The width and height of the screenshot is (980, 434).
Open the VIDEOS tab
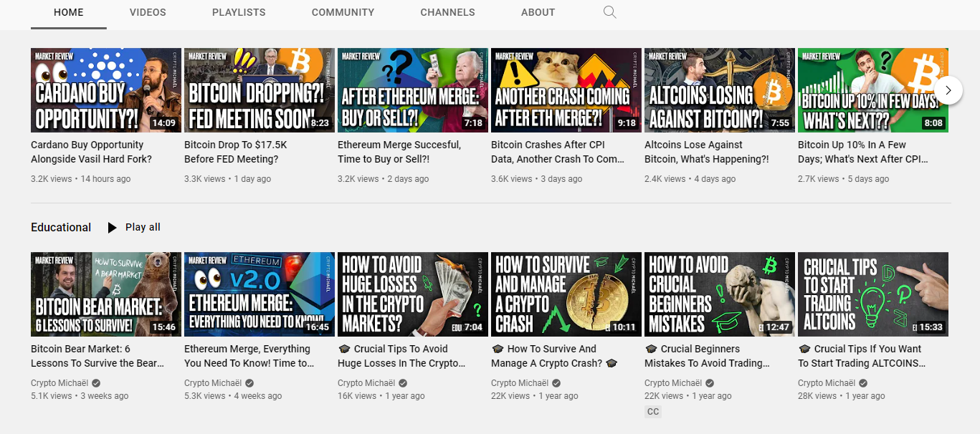(x=148, y=12)
